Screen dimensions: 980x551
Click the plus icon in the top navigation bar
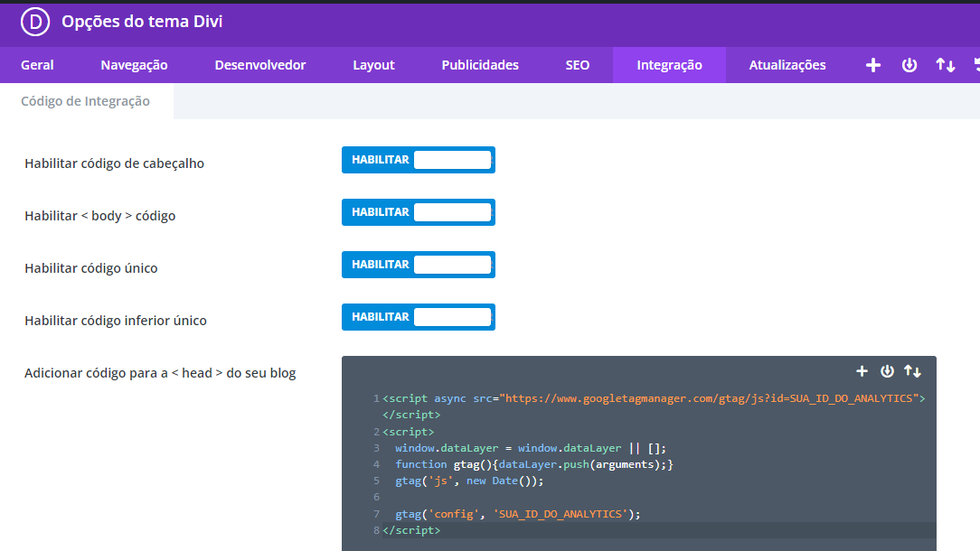point(873,65)
